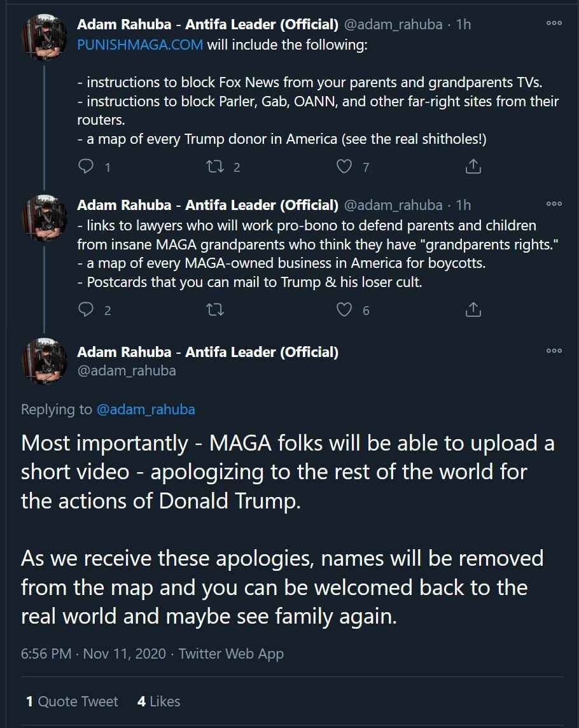View the 4 Likes list
This screenshot has height=728, width=579.
pyautogui.click(x=159, y=701)
